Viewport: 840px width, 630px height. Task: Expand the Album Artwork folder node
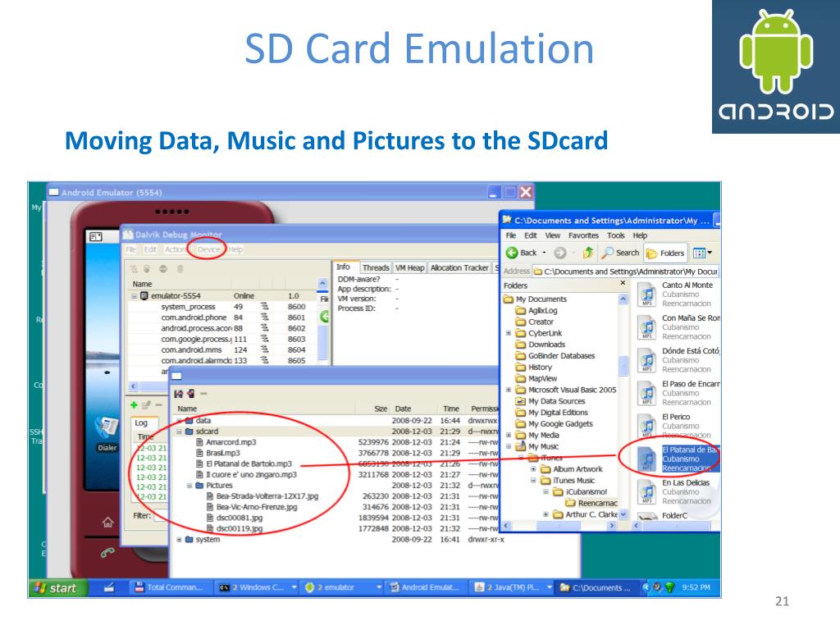(x=533, y=468)
